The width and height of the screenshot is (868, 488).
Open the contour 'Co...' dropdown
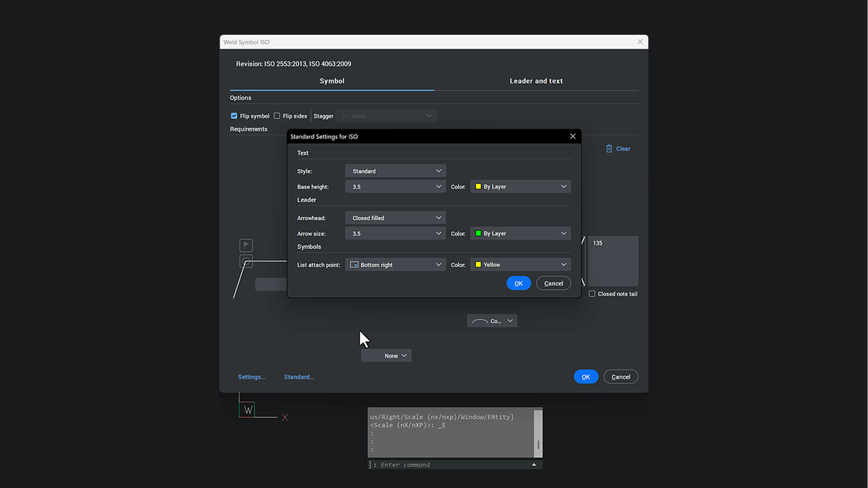coord(492,321)
